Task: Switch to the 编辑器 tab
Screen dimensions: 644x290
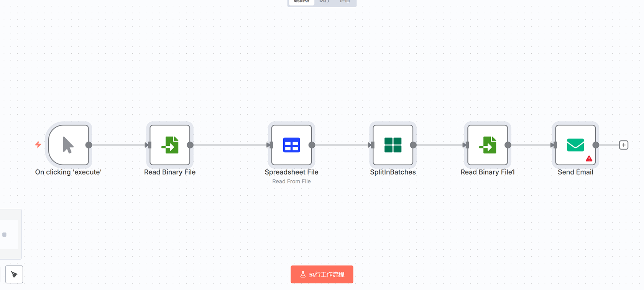Action: (x=301, y=2)
